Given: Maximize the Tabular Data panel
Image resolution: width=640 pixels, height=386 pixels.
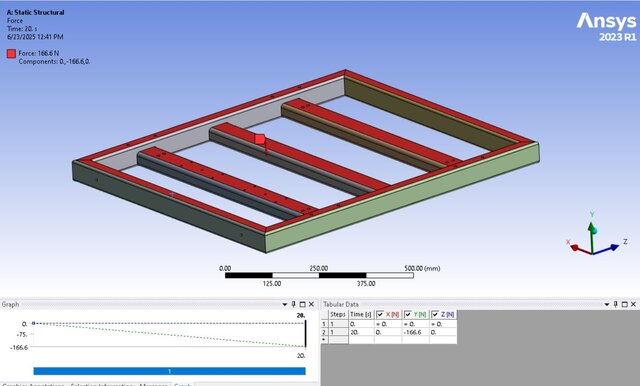Looking at the screenshot, I should pos(624,304).
